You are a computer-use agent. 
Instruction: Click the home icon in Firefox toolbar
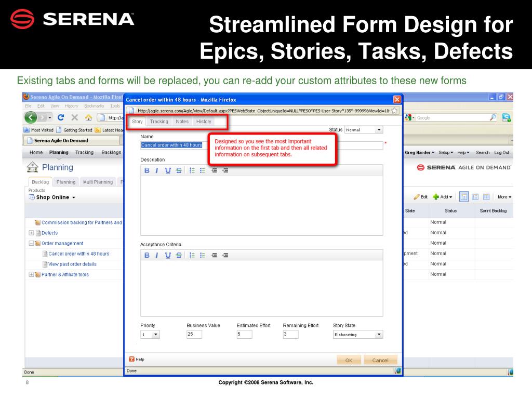88,117
